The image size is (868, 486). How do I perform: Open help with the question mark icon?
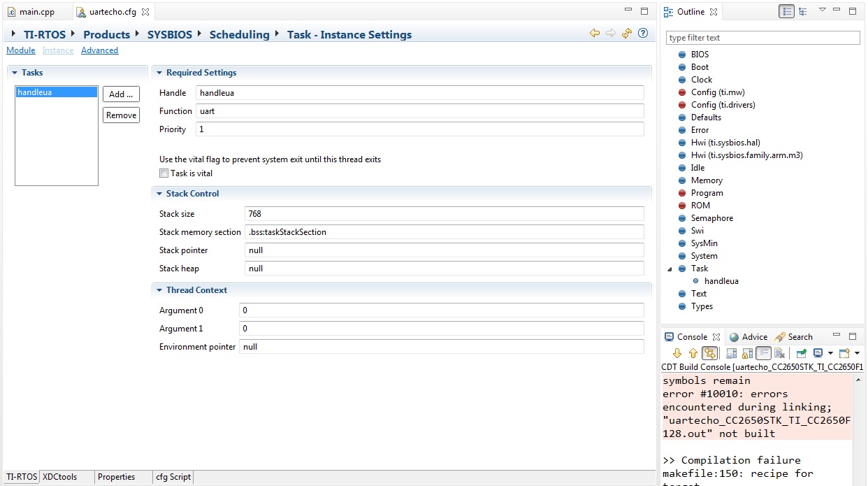pyautogui.click(x=643, y=33)
